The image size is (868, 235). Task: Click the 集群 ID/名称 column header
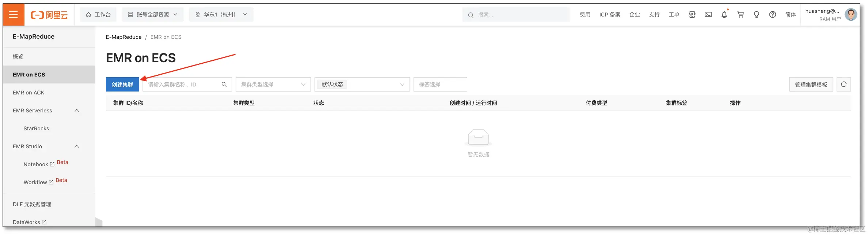coord(128,103)
